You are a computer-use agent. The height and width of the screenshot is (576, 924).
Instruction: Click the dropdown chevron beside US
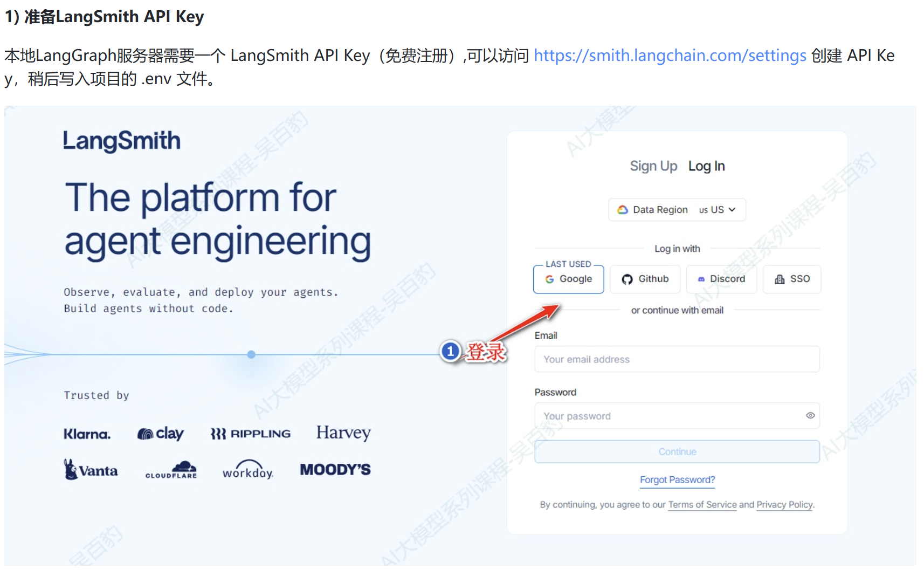732,210
